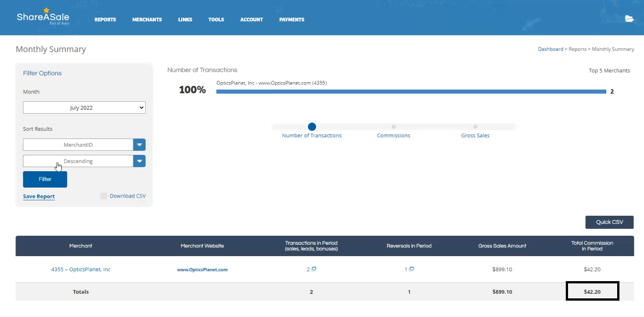The image size is (644, 317).
Task: Click the Totals row label
Action: coord(81,292)
